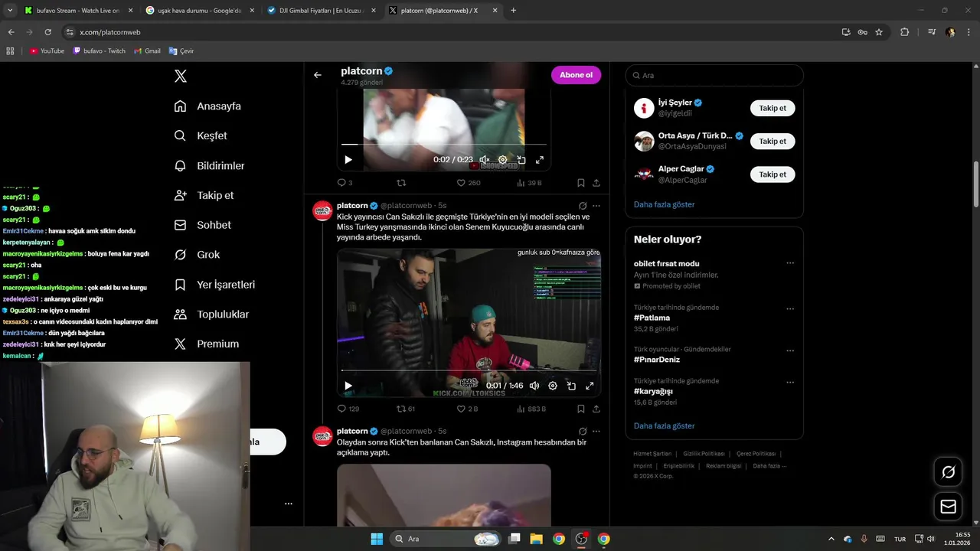Play the Can Sakızlı arbede video
The image size is (980, 551).
point(348,386)
